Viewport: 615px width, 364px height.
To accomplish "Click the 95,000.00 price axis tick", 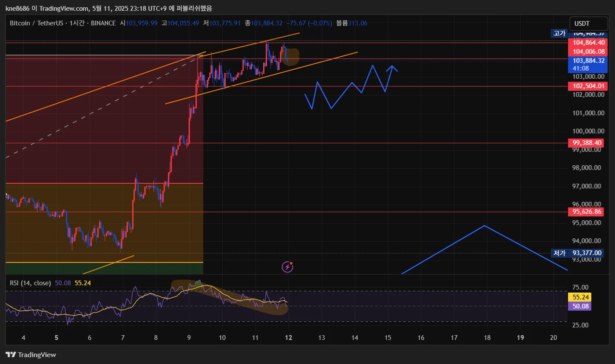I will (x=587, y=223).
